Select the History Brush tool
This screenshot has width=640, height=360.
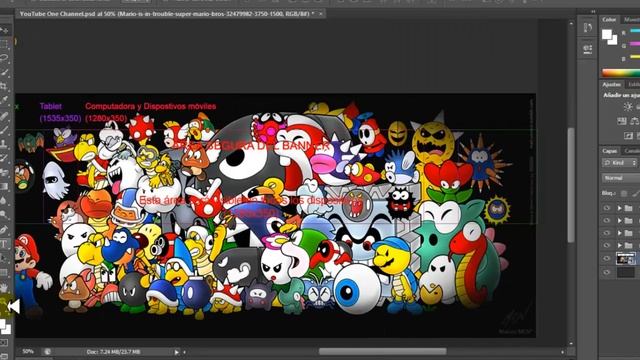(5, 158)
